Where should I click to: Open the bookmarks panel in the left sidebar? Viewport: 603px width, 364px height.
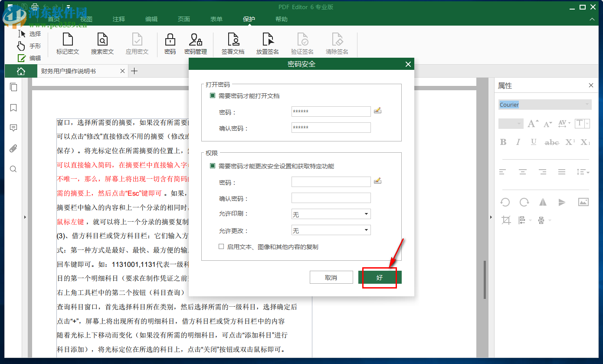tap(13, 108)
